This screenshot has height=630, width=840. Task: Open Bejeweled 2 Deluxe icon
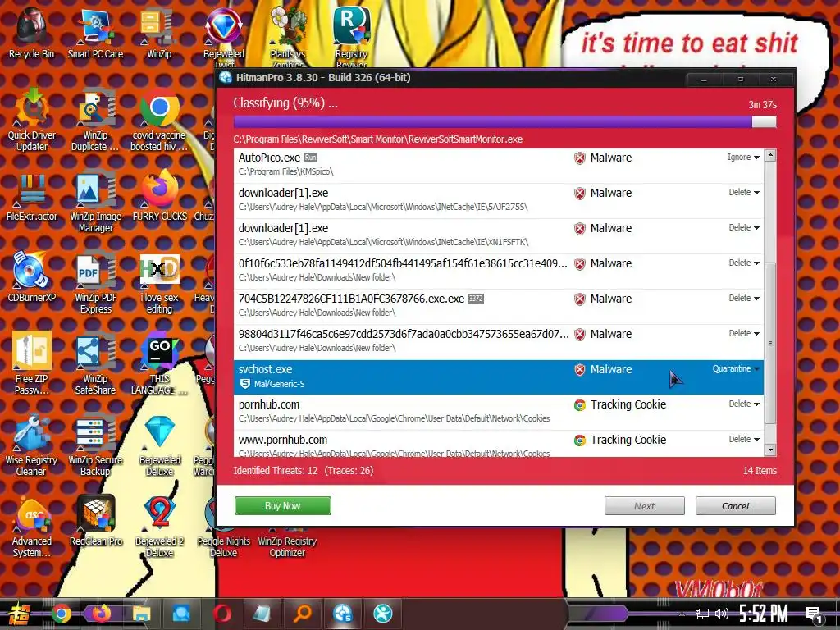(159, 527)
